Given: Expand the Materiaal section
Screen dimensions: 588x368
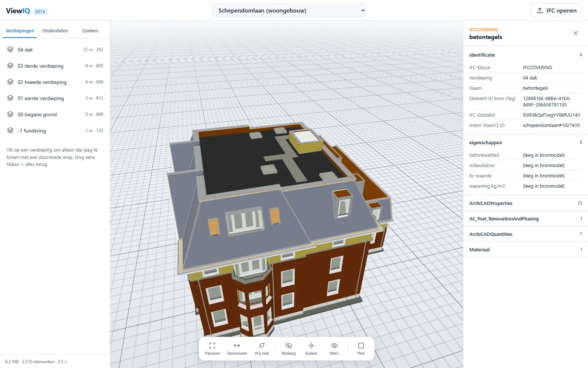Looking at the screenshot, I should (526, 250).
